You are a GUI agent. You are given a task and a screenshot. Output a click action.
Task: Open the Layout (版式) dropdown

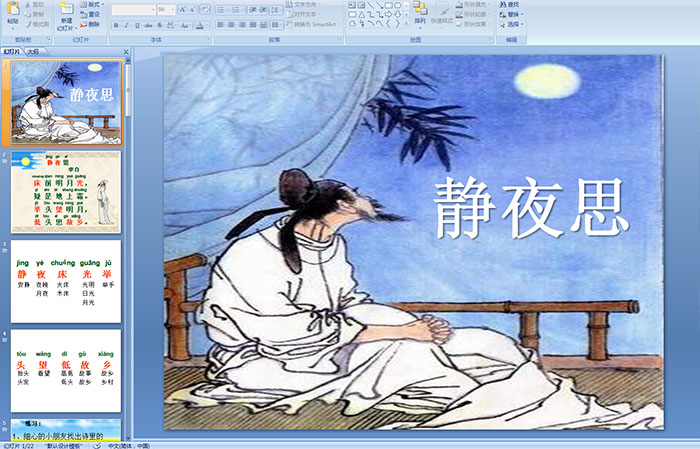(x=92, y=4)
